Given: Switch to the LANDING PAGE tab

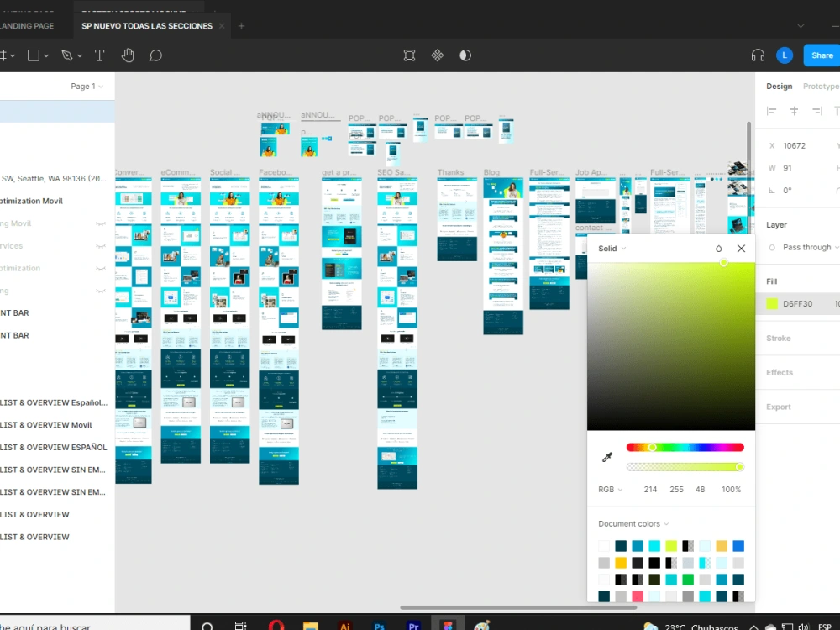Looking at the screenshot, I should pos(27,26).
